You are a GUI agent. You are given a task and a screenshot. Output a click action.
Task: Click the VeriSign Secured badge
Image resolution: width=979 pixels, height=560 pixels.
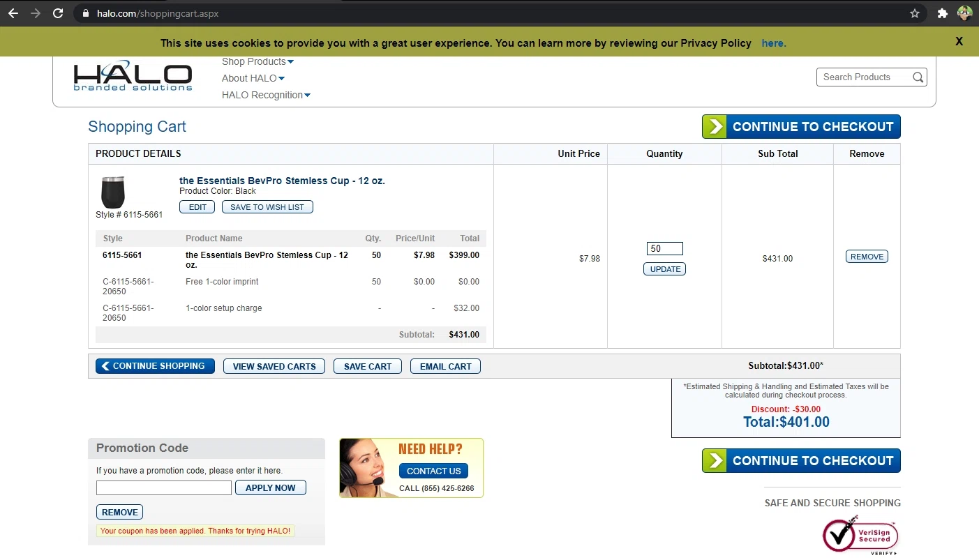pyautogui.click(x=861, y=535)
